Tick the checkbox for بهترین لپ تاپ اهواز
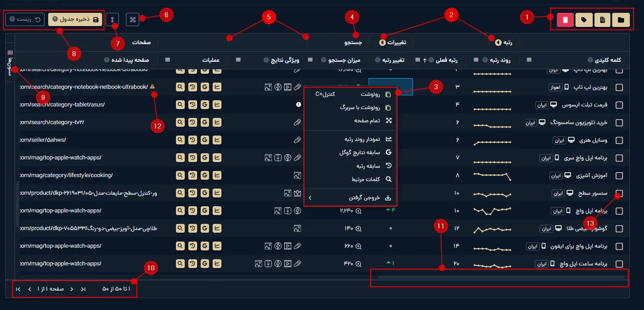 tap(619, 87)
